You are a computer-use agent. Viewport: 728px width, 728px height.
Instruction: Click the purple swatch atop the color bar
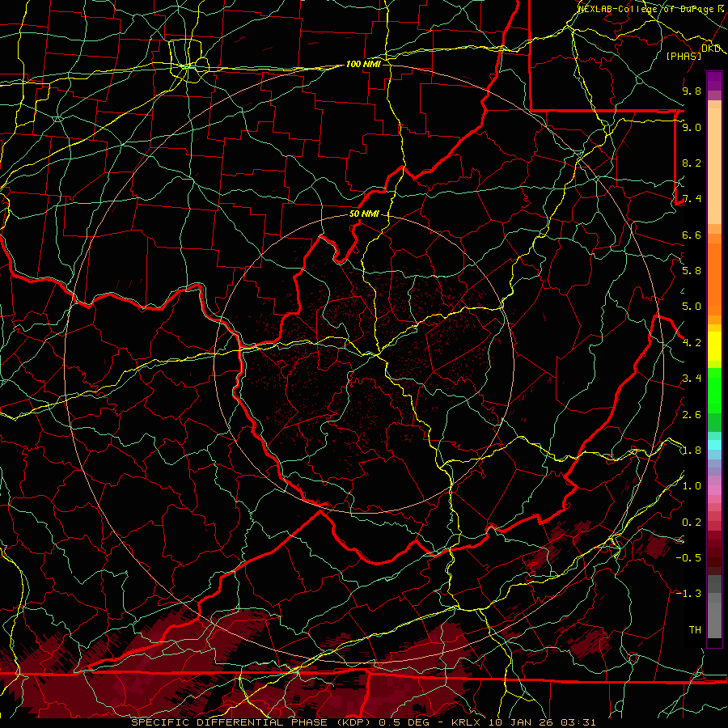[714, 82]
